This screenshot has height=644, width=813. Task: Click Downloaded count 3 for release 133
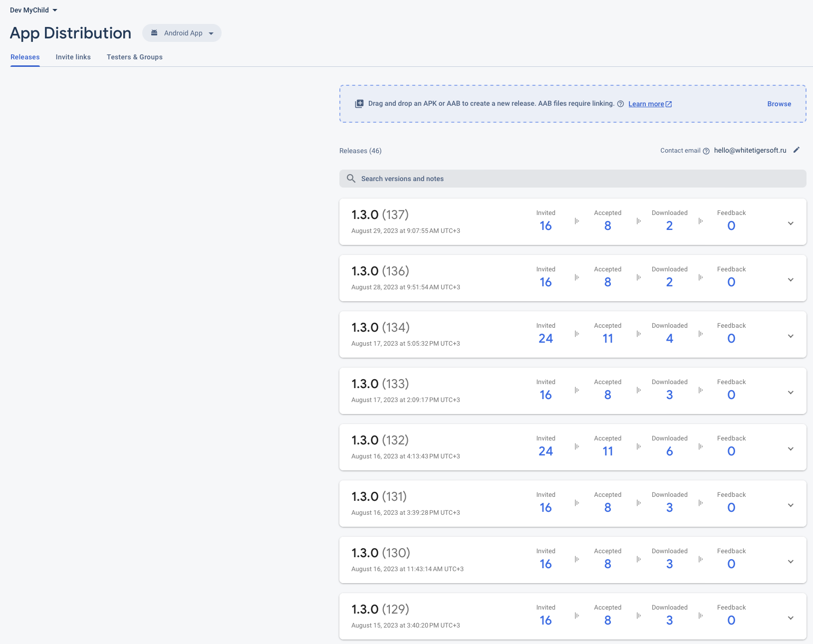point(669,395)
